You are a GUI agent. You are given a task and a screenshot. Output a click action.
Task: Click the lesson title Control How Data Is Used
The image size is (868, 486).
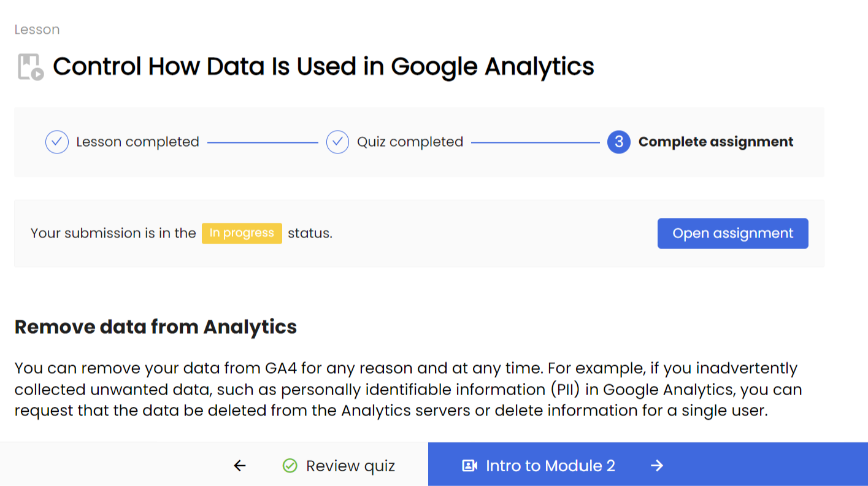(x=323, y=66)
